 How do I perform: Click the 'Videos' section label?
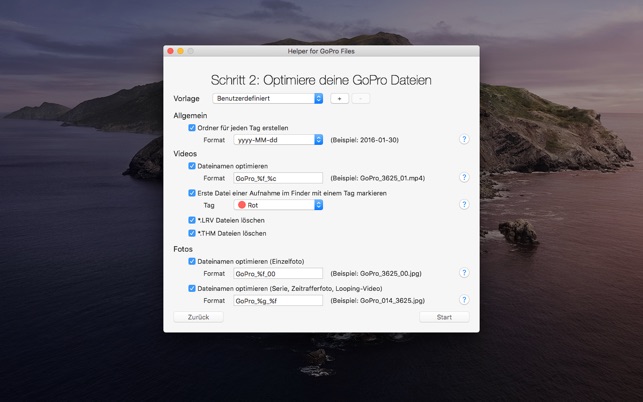coord(185,154)
